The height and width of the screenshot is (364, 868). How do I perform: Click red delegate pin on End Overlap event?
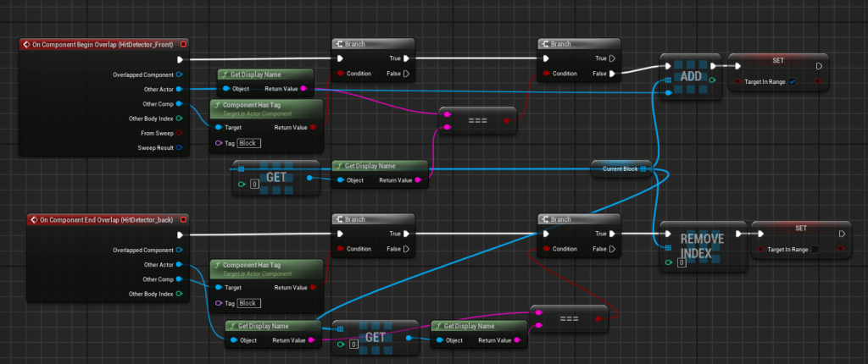click(182, 220)
